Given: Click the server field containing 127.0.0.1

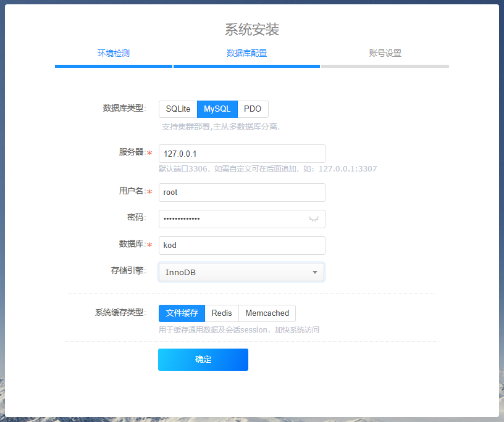Looking at the screenshot, I should point(241,154).
